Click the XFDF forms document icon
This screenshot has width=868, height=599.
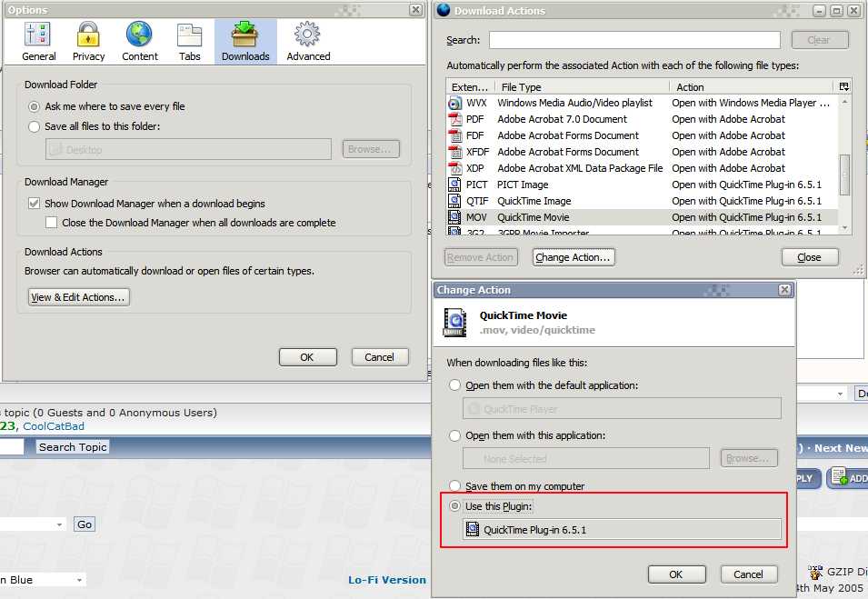pos(454,152)
